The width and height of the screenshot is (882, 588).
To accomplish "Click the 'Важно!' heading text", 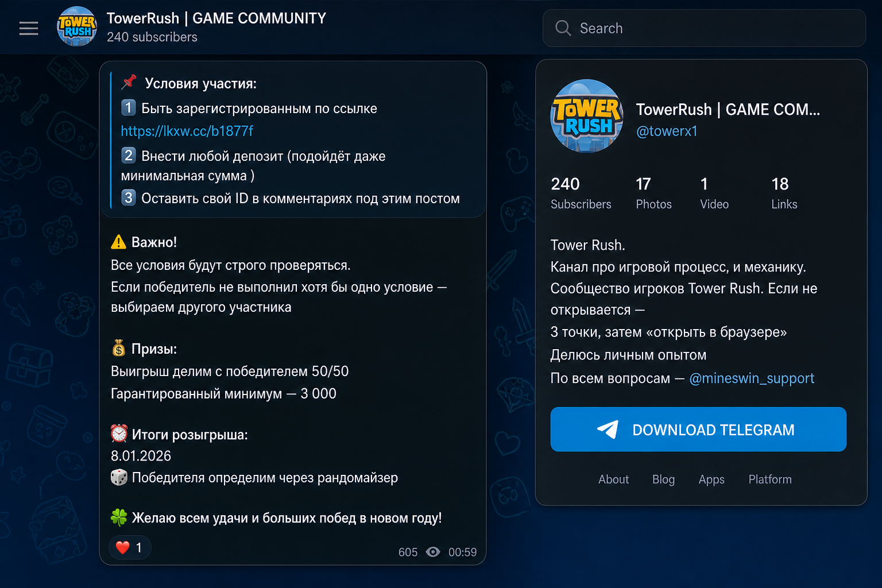I will [154, 242].
